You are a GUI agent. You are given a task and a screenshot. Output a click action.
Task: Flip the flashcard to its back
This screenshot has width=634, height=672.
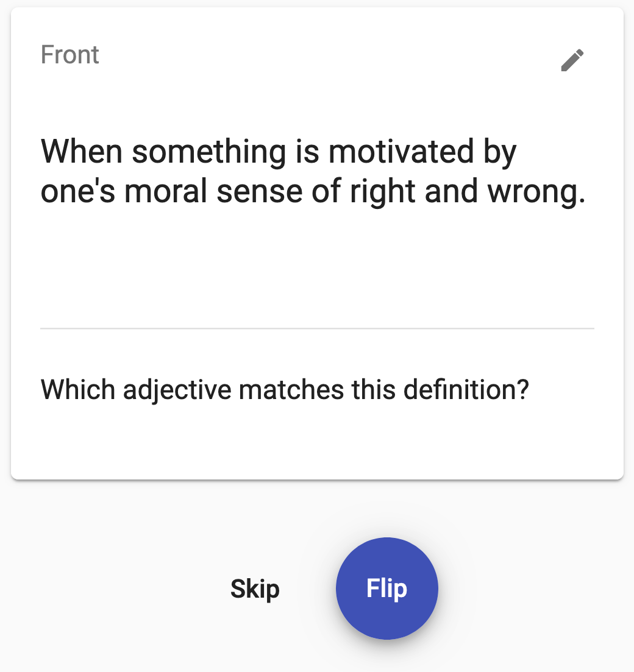pos(386,589)
